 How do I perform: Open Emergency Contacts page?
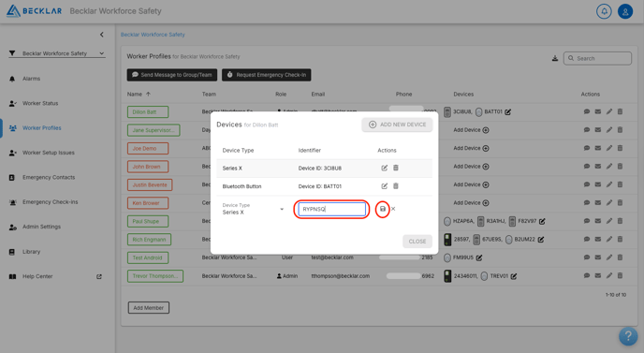click(x=49, y=178)
